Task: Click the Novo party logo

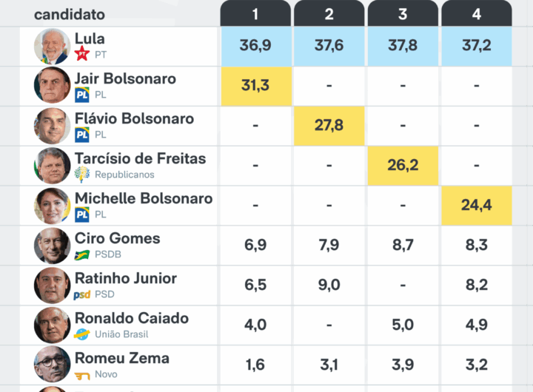Action: (x=82, y=375)
